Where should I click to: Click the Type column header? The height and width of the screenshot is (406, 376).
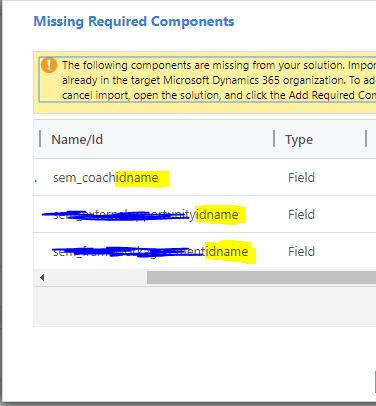[299, 140]
